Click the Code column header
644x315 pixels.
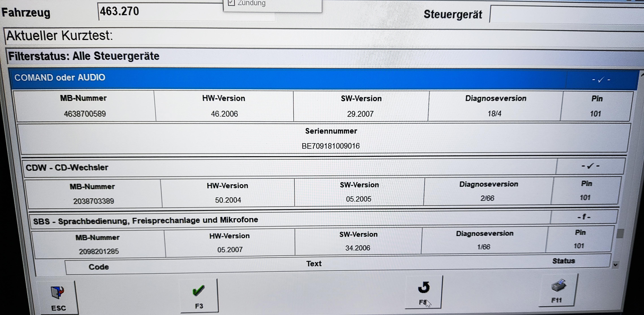pos(99,267)
